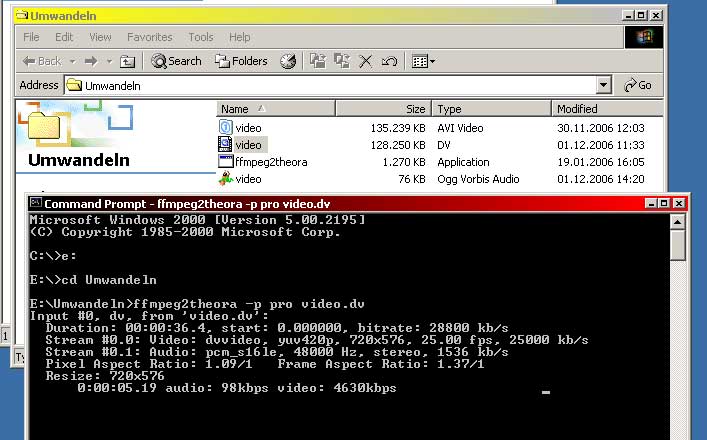This screenshot has width=707, height=440.
Task: Click the Back arrow in Explorer toolbar
Action: [x=41, y=61]
